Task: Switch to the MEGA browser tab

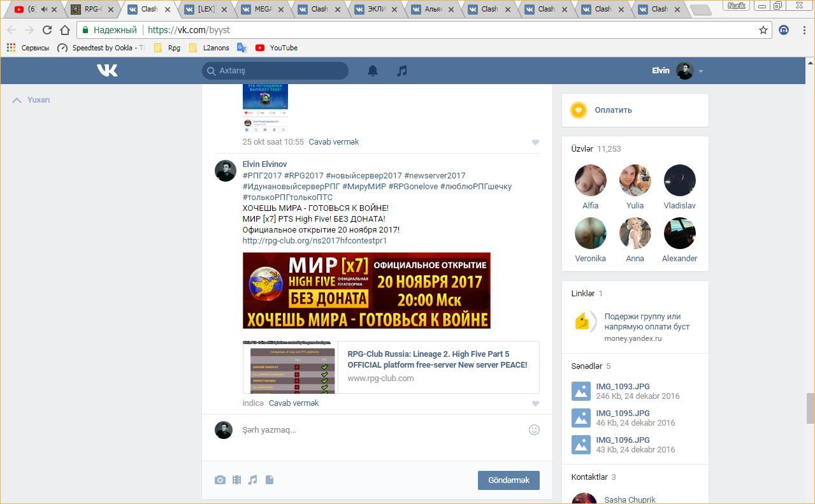Action: pyautogui.click(x=262, y=10)
